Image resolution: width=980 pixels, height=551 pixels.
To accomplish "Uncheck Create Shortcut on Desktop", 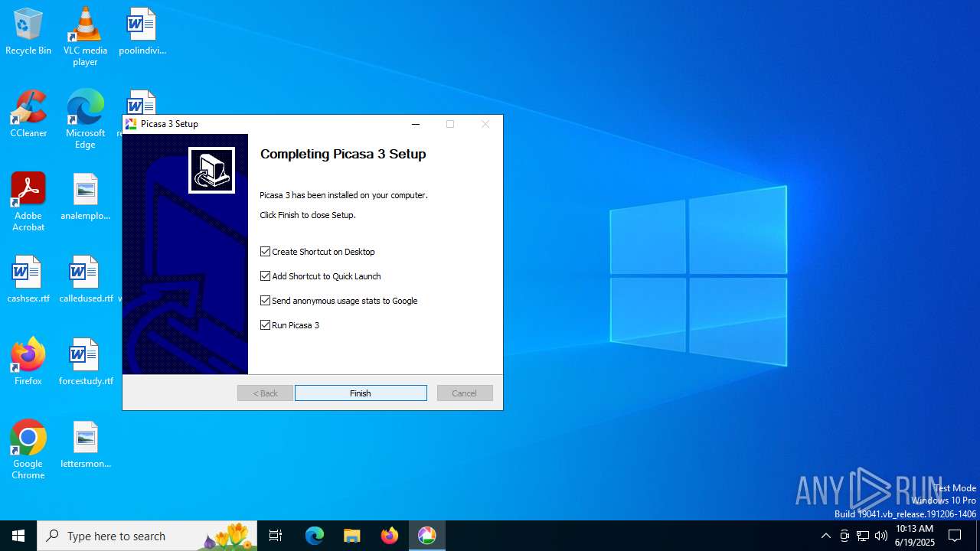I will pyautogui.click(x=266, y=252).
